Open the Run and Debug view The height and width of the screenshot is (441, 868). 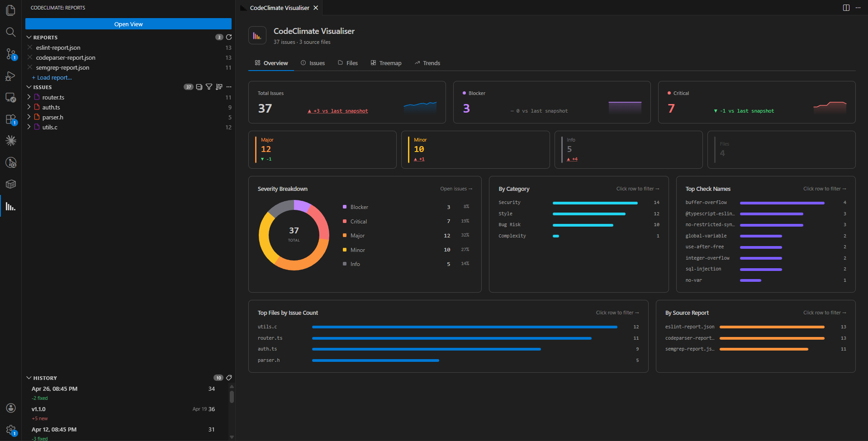click(x=10, y=76)
